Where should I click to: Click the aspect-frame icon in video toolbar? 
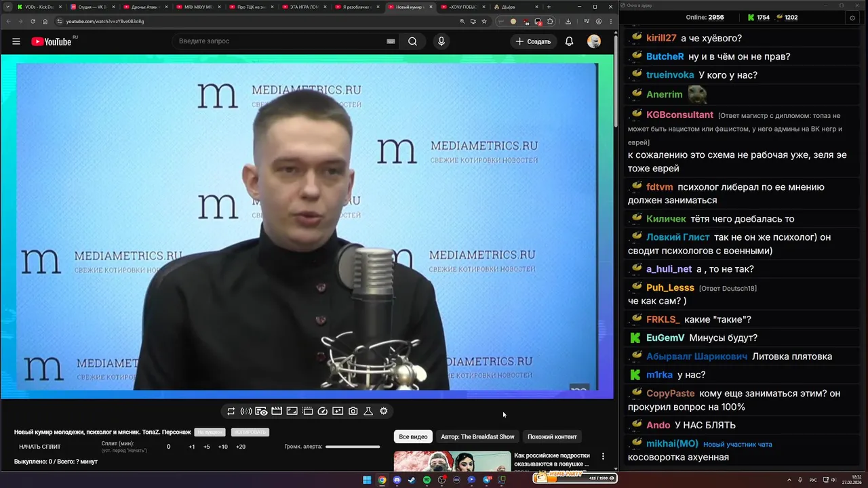292,411
